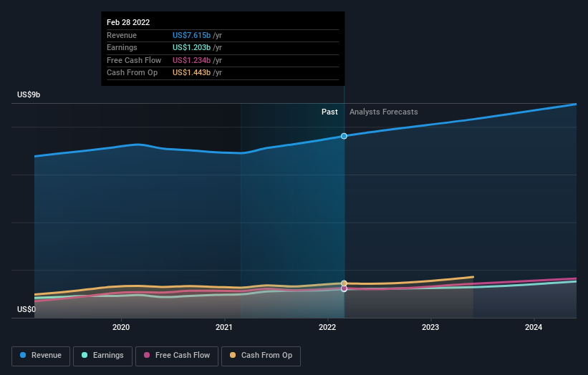Click the Past section label
The height and width of the screenshot is (375, 588).
coord(329,112)
